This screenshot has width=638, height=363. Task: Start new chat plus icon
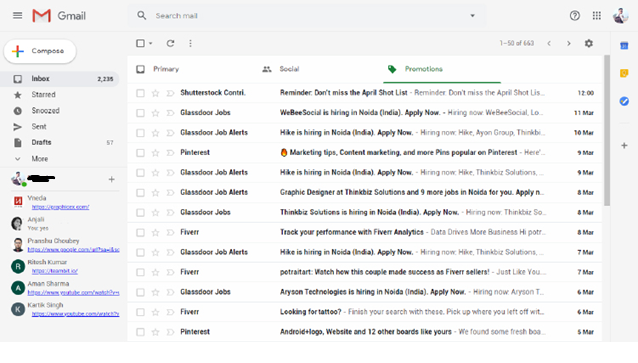pos(111,179)
